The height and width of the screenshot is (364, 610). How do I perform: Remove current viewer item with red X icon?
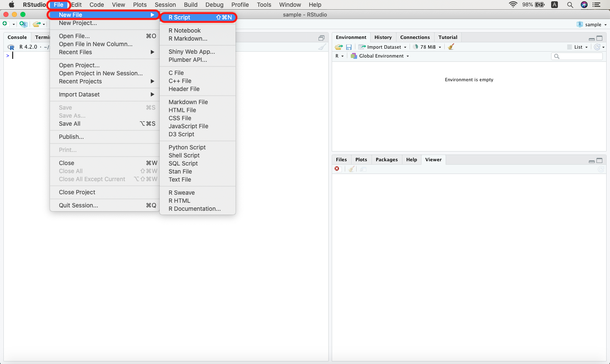[337, 169]
